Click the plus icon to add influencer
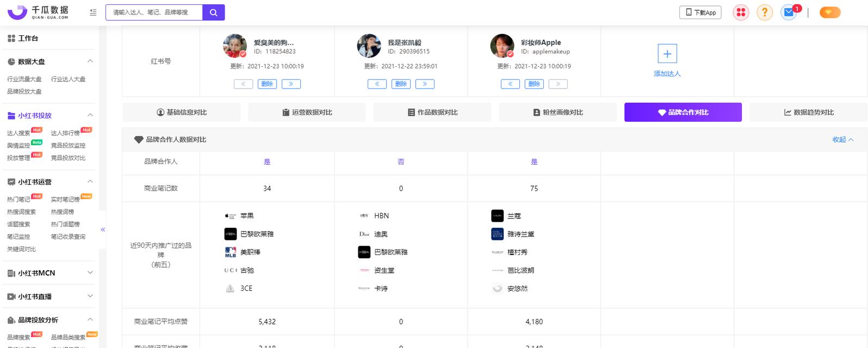Image resolution: width=868 pixels, height=348 pixels. coord(667,54)
